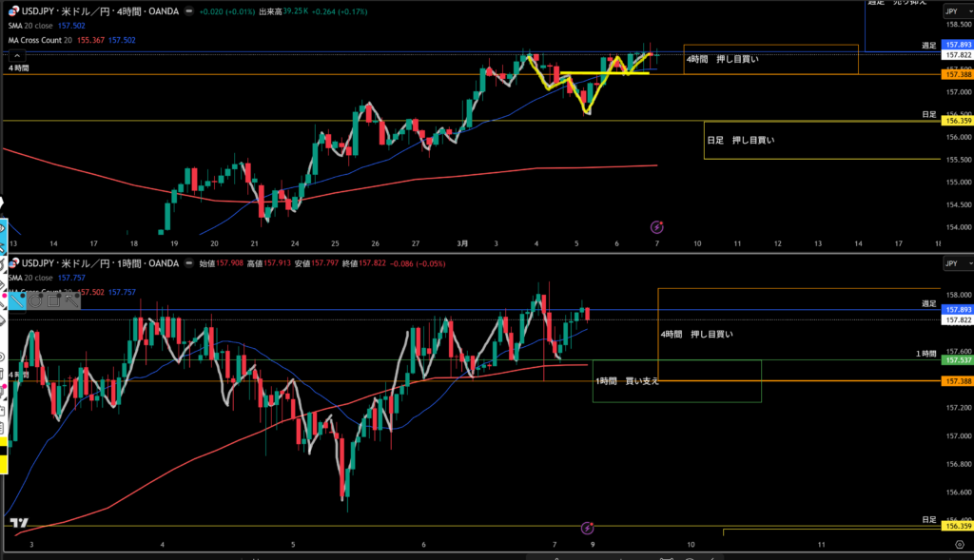Click the OANDA flag symbol icon in upper chart
This screenshot has height=560, width=974.
(13, 11)
